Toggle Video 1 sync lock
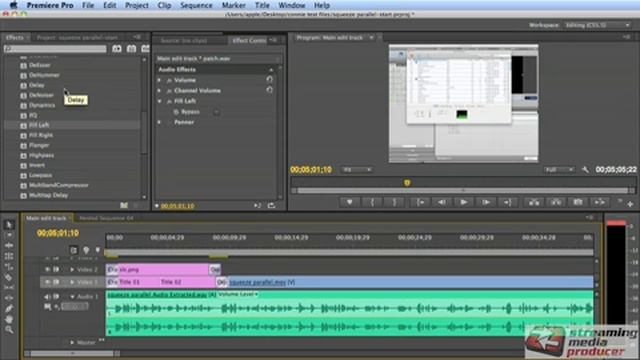640x360 pixels. [x=56, y=282]
